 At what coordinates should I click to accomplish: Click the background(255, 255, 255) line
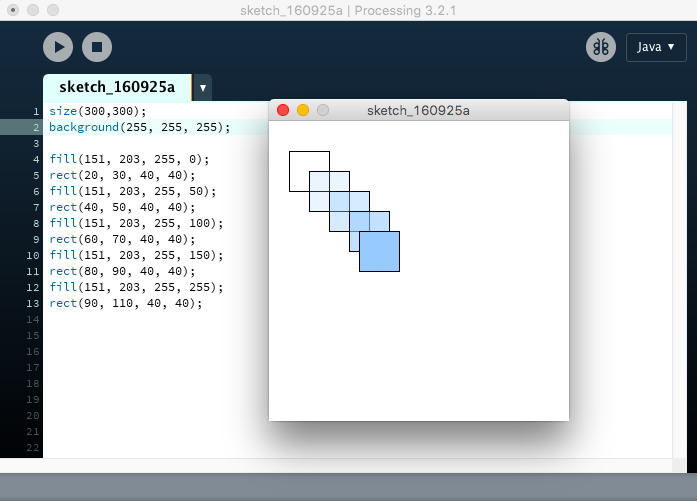(140, 127)
